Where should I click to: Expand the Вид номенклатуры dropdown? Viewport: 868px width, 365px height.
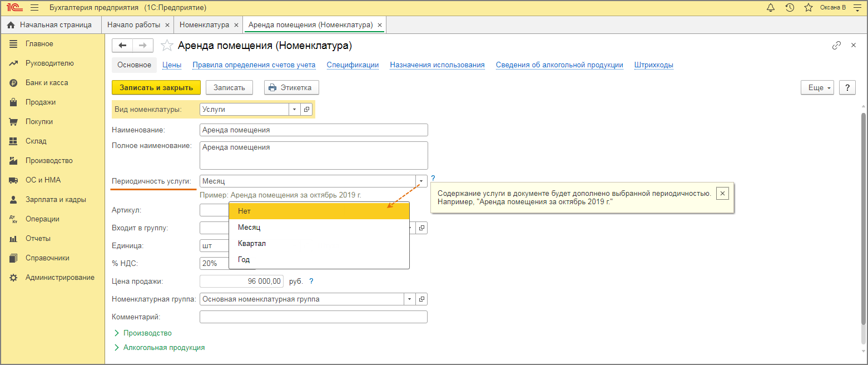click(294, 110)
